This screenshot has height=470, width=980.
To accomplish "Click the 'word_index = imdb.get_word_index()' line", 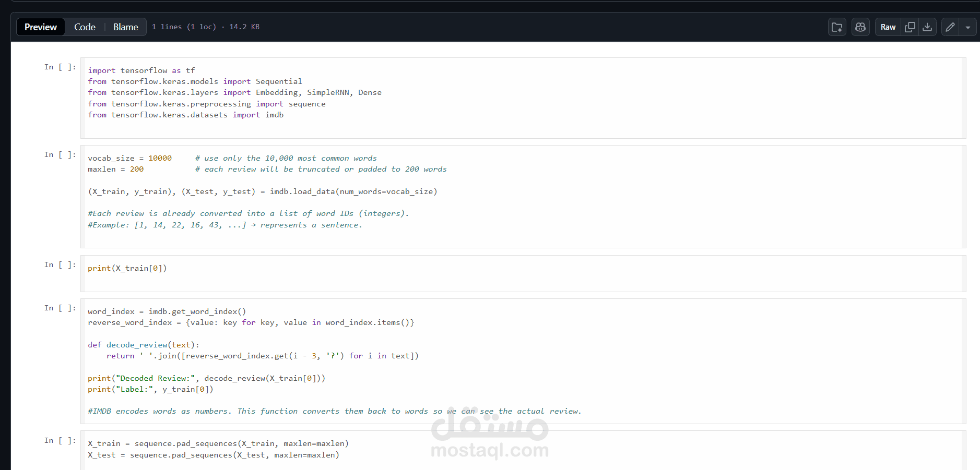I will click(167, 311).
